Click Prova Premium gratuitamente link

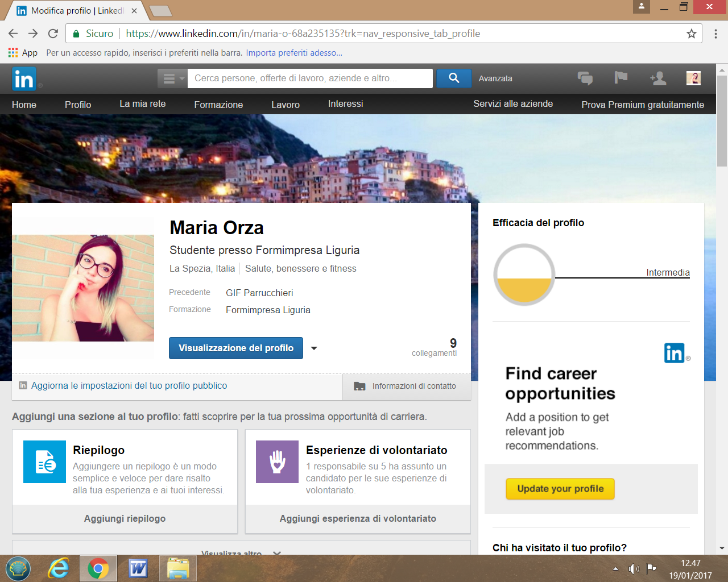coord(643,105)
